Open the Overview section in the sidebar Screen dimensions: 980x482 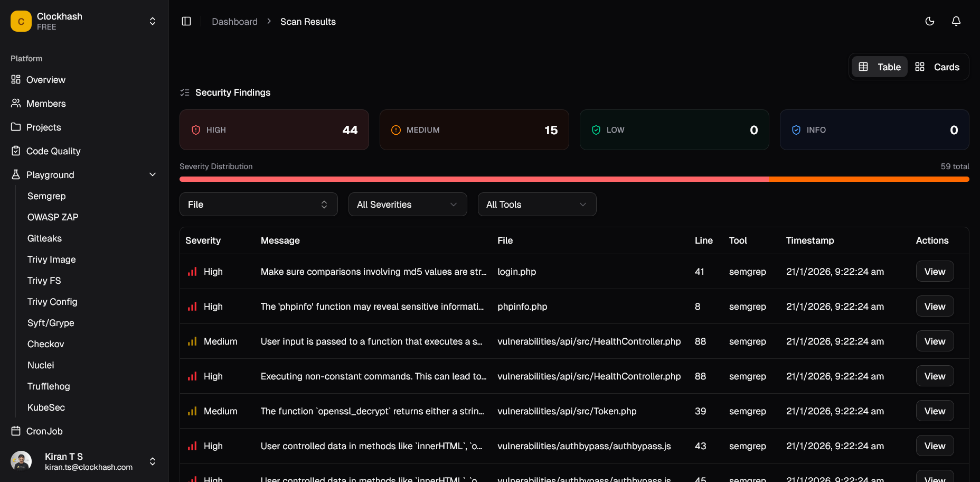point(45,80)
